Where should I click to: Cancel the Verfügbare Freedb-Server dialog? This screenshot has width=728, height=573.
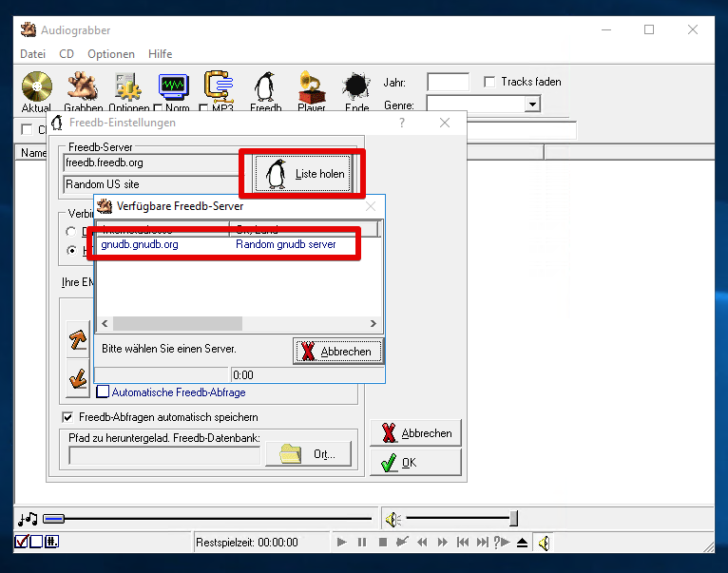coord(337,351)
